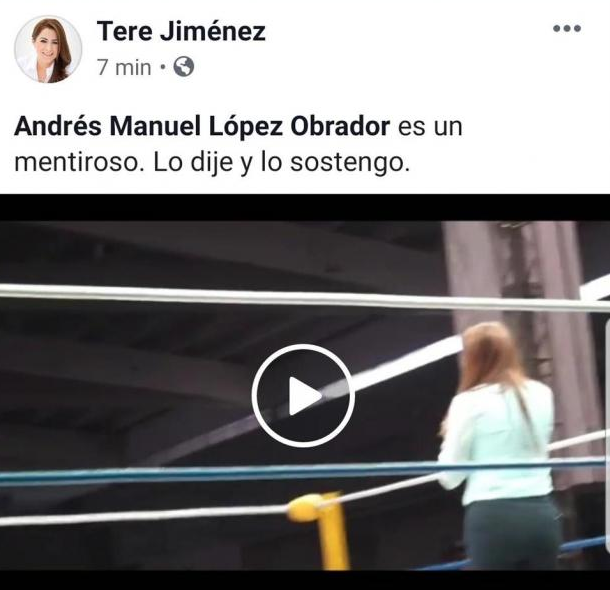Screen dimensions: 610x590
Task: Click the dot separator beside "7 min"
Action: coord(163,67)
